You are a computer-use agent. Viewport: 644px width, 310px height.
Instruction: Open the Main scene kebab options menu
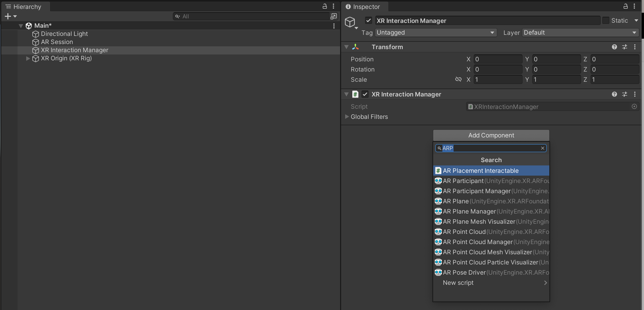(334, 26)
